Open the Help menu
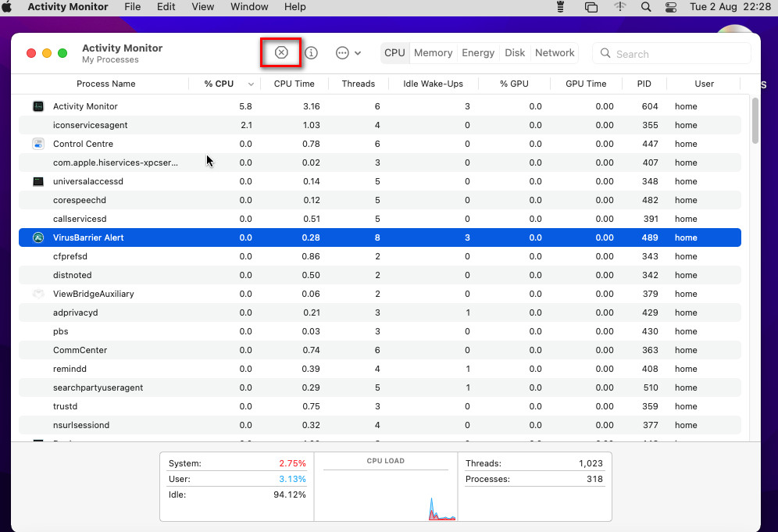778x532 pixels. click(295, 7)
